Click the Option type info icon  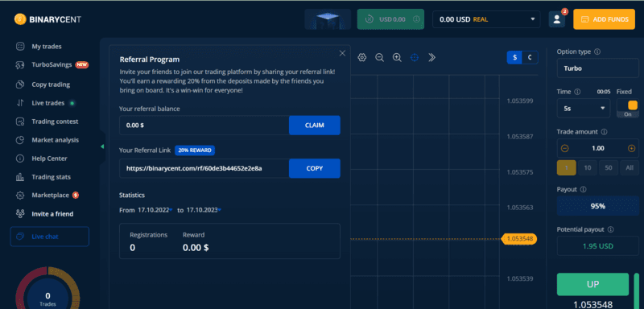click(597, 51)
